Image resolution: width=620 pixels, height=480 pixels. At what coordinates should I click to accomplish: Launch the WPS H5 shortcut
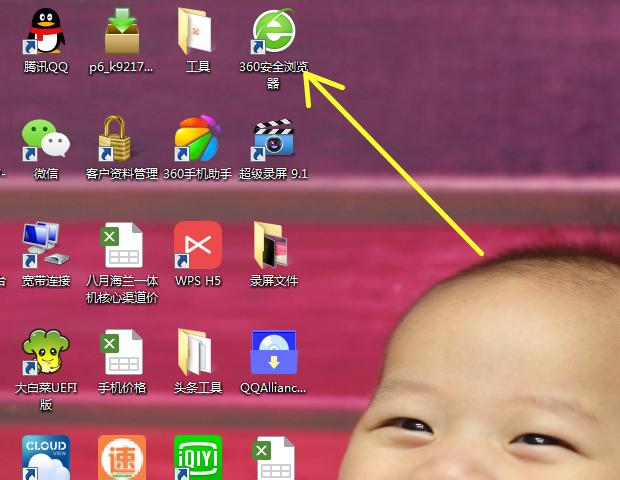(x=198, y=245)
